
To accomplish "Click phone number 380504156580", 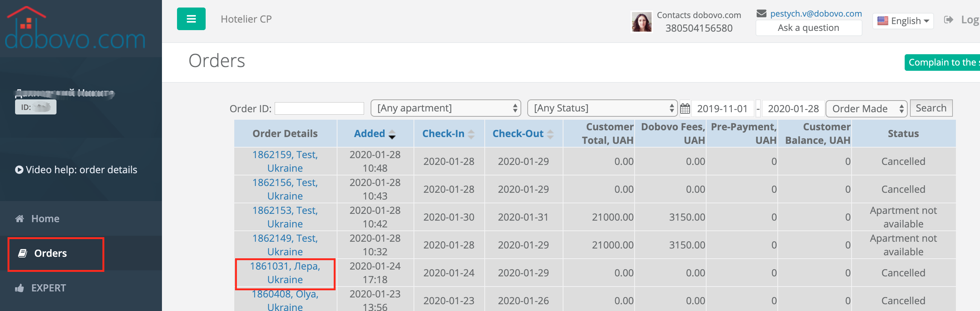I will [699, 28].
